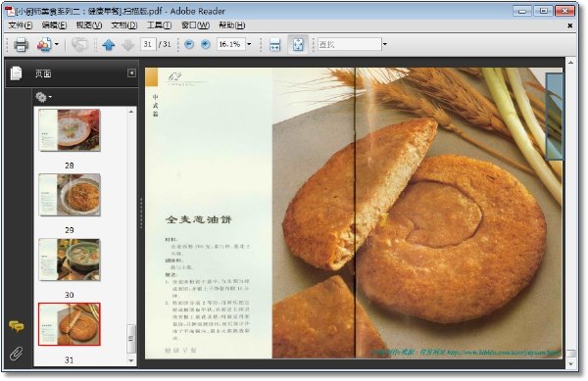Screen dimensions: 588x381
Task: Toggle the fit one full page icon
Action: pyautogui.click(x=298, y=45)
